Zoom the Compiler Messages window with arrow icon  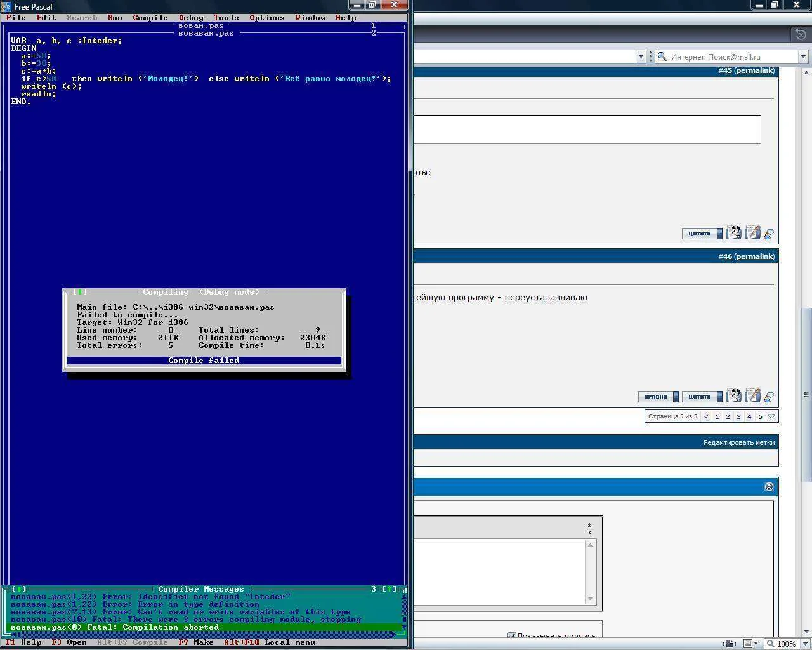(x=389, y=589)
